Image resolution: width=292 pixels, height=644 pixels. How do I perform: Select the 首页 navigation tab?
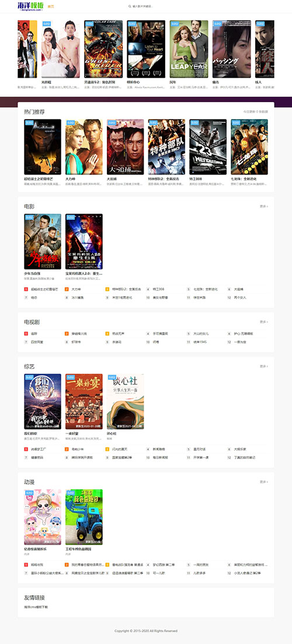[51, 6]
